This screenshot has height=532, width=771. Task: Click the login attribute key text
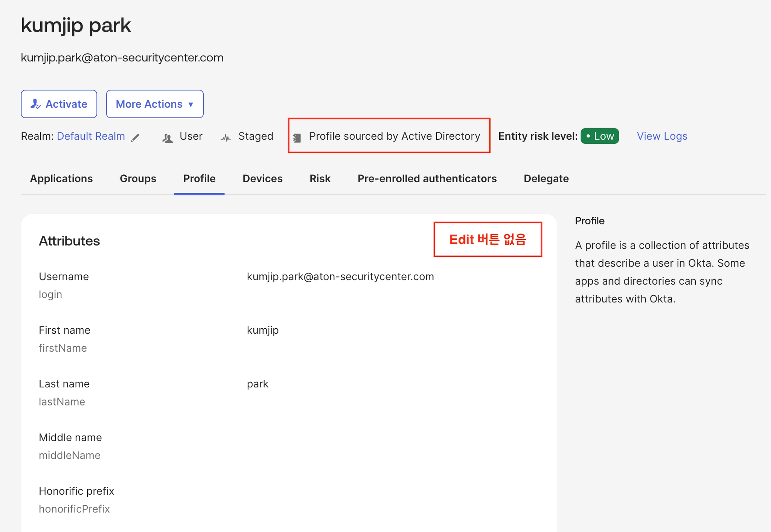coord(50,294)
